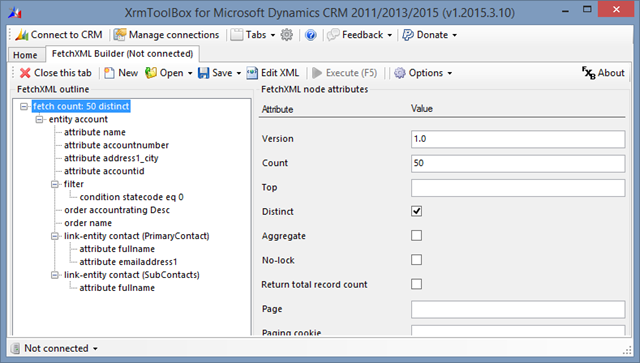This screenshot has height=363, width=640.
Task: Click the Options gear icon
Action: click(x=400, y=73)
